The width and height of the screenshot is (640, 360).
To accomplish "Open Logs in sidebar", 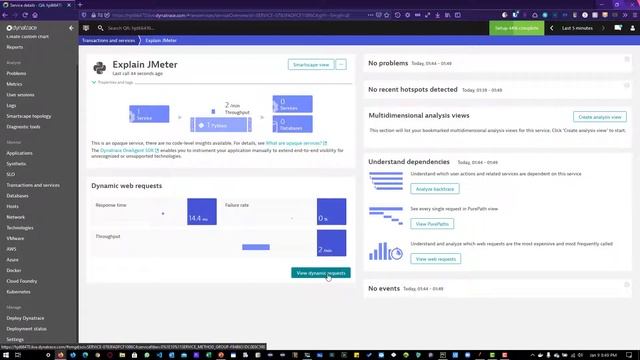I will click(x=11, y=105).
